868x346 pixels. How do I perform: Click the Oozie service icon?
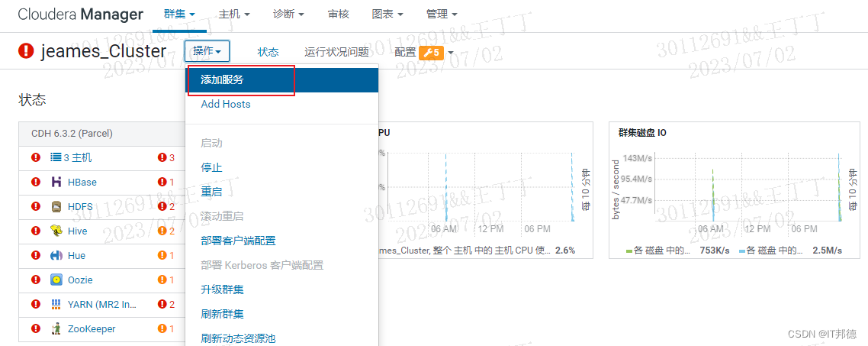[56, 280]
